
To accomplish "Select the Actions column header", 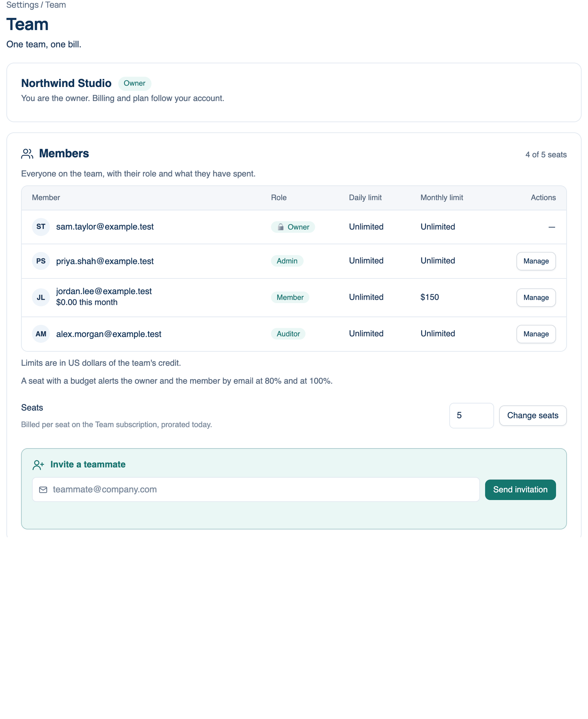I will pyautogui.click(x=543, y=197).
